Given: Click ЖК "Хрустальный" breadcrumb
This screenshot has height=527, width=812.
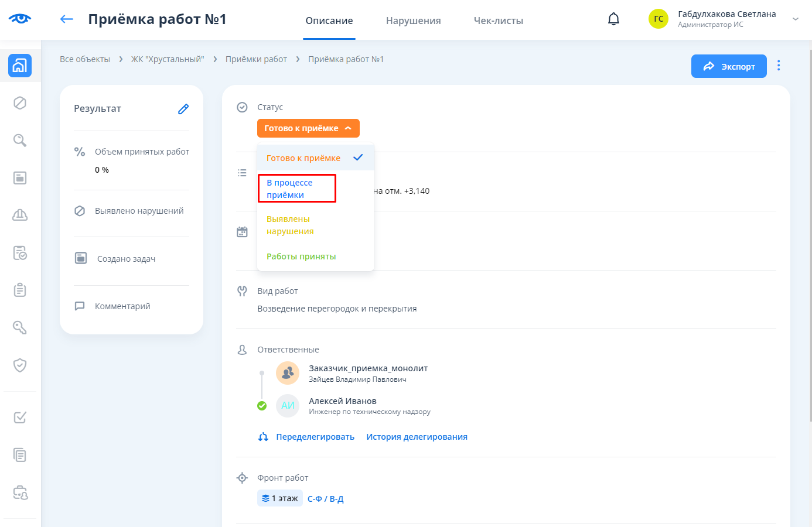Looking at the screenshot, I should click(x=168, y=59).
